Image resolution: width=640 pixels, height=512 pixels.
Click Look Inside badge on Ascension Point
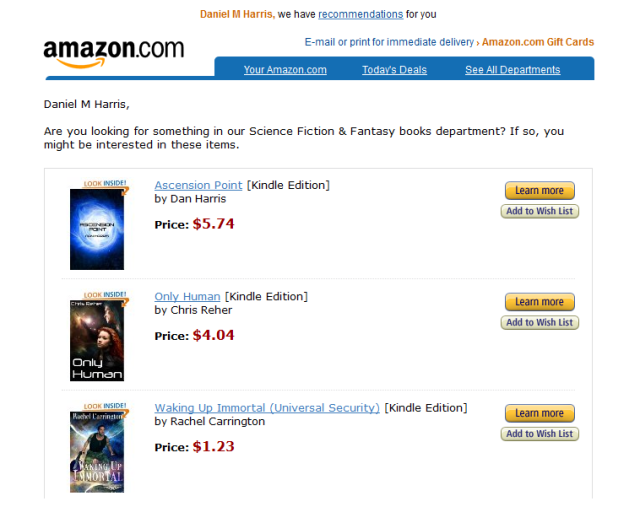[x=105, y=184]
